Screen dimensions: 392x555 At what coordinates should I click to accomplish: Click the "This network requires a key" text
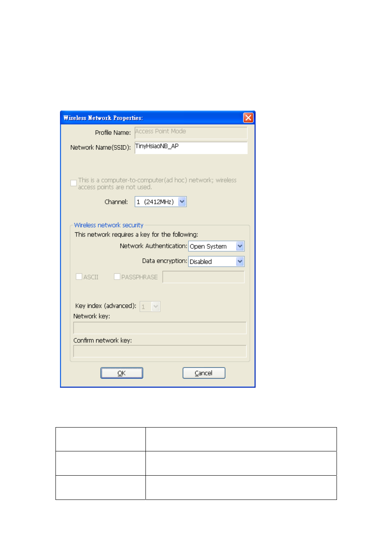click(x=136, y=235)
